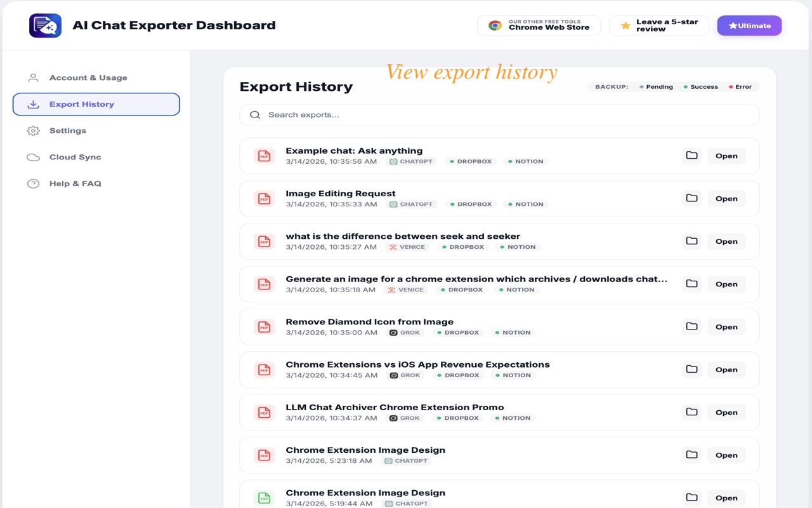Click PDF icon for 5:23:18 AM export
Image resolution: width=812 pixels, height=508 pixels.
264,455
